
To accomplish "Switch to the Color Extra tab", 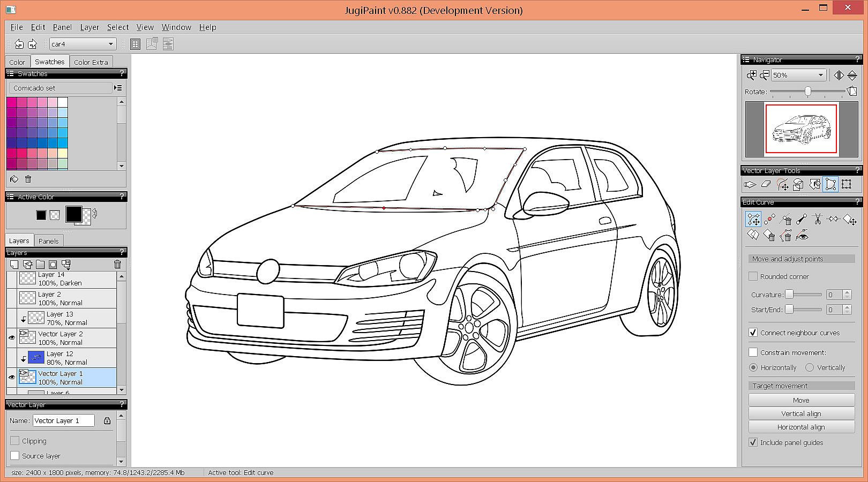I will [x=91, y=62].
